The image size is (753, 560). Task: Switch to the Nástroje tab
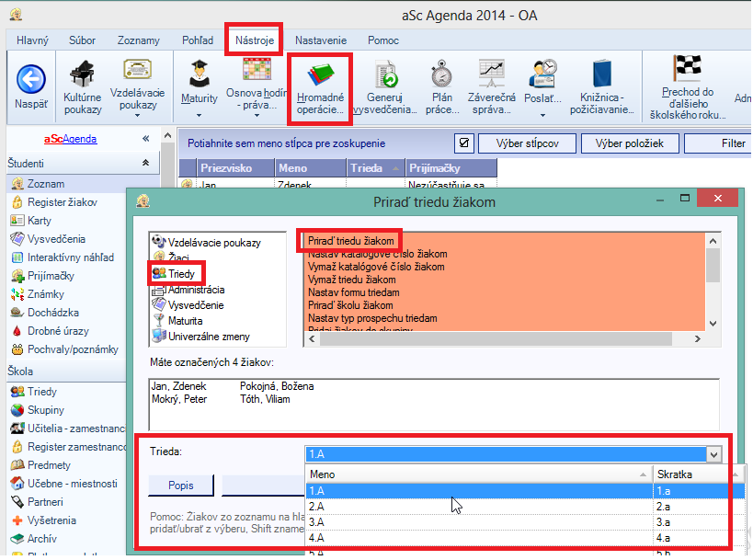[255, 40]
